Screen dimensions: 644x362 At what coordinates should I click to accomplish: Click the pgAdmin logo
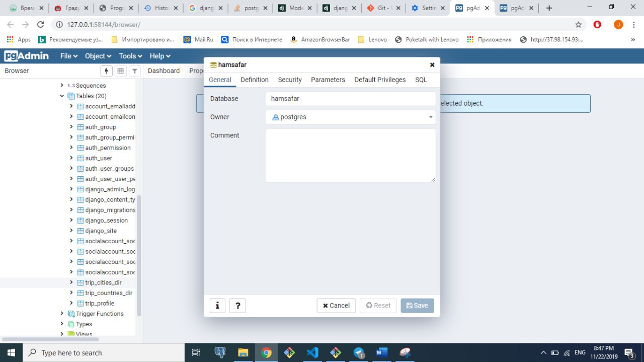[x=27, y=56]
